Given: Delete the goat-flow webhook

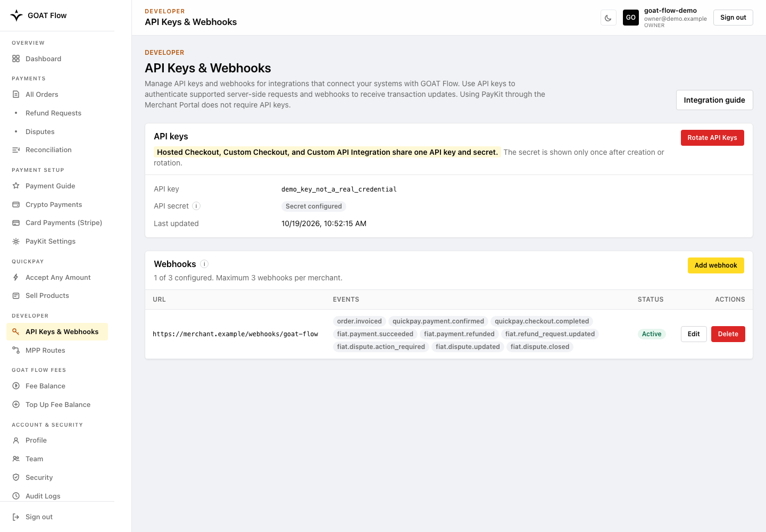Looking at the screenshot, I should 728,334.
